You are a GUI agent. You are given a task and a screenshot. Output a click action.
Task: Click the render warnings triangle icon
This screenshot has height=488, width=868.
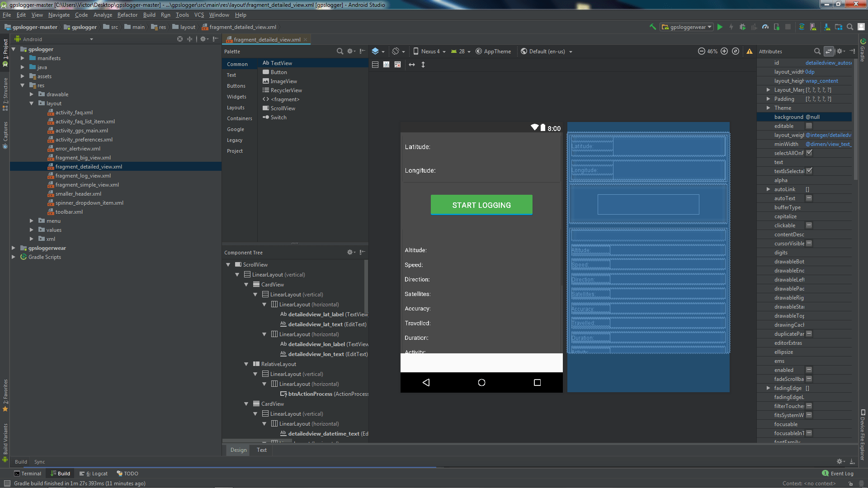(749, 51)
